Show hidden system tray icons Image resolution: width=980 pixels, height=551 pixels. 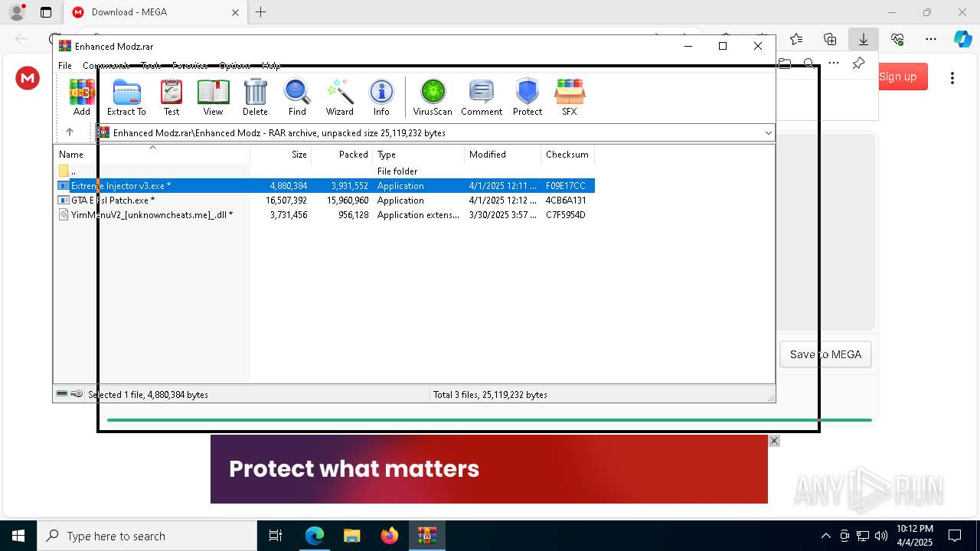click(825, 536)
